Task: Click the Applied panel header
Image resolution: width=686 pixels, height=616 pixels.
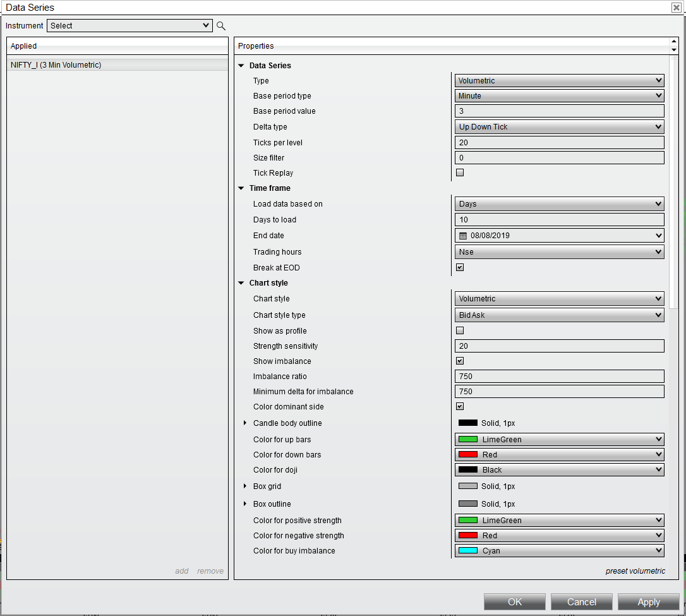Action: 117,46
